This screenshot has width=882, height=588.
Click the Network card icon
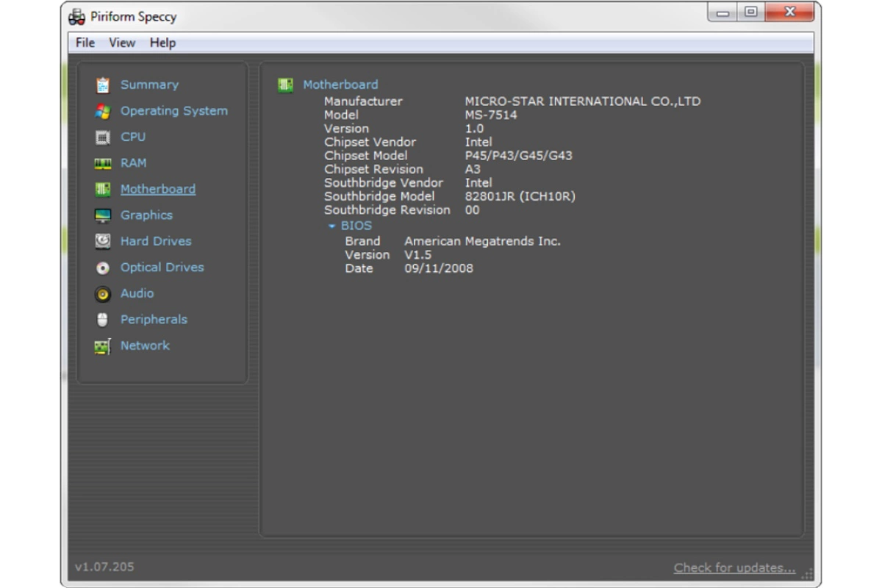click(x=103, y=346)
